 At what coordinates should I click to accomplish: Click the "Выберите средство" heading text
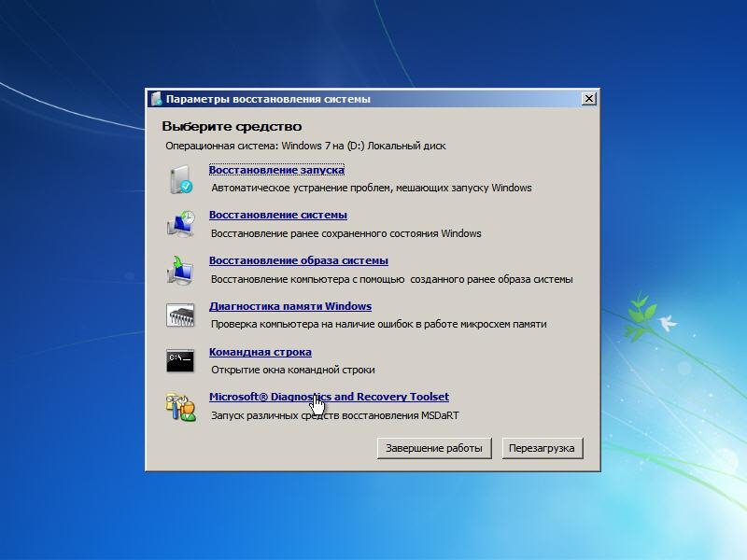point(232,126)
